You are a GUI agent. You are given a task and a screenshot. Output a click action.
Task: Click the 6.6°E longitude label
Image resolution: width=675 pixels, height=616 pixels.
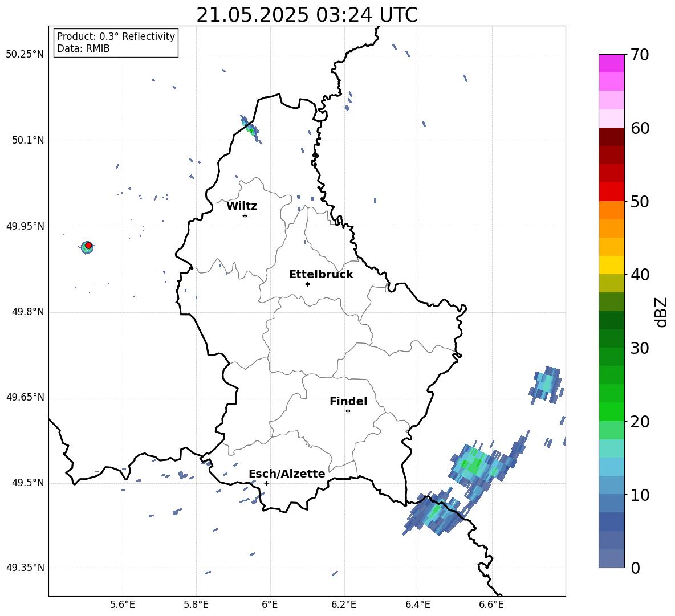491,605
